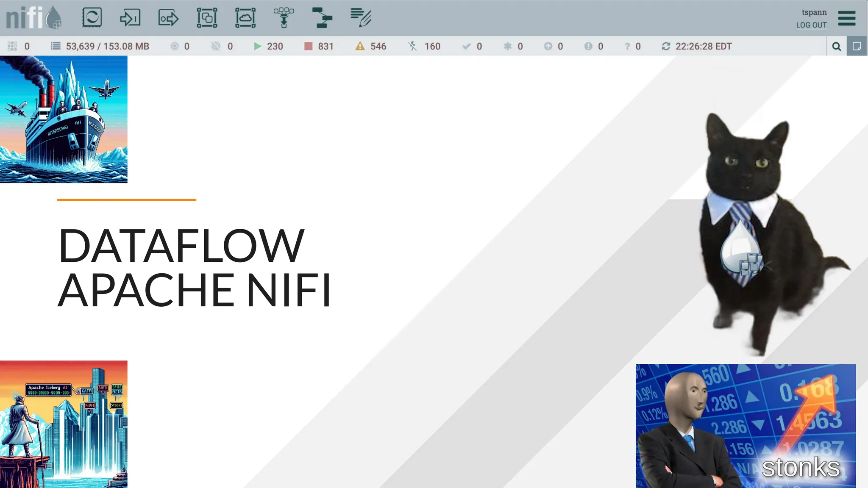
Task: Click the up-to-date versioned checkmark icon
Action: (466, 46)
